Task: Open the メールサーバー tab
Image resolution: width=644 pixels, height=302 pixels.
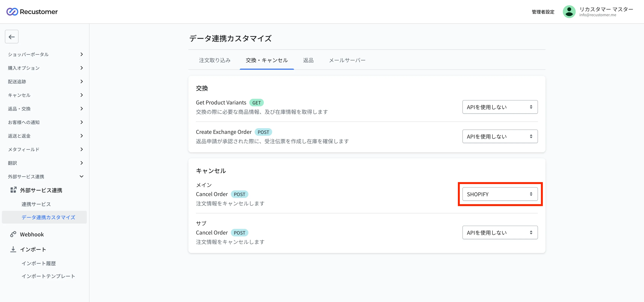Action: click(347, 60)
